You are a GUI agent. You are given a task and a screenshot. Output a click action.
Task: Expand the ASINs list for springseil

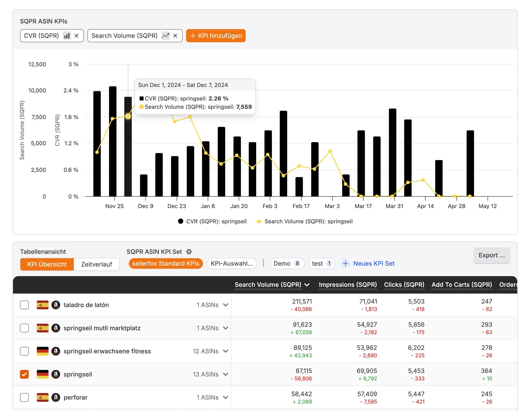coord(226,374)
